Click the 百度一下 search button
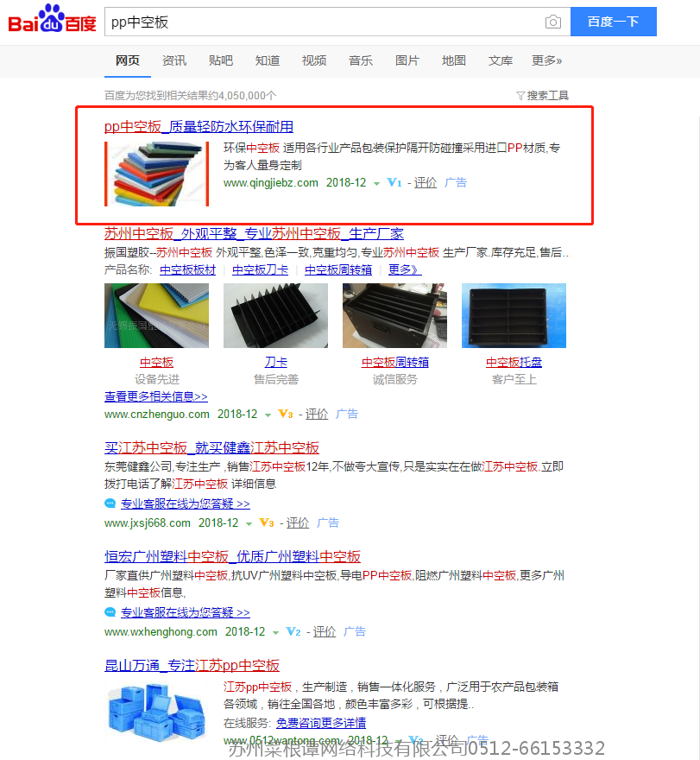The image size is (700, 760). [614, 22]
